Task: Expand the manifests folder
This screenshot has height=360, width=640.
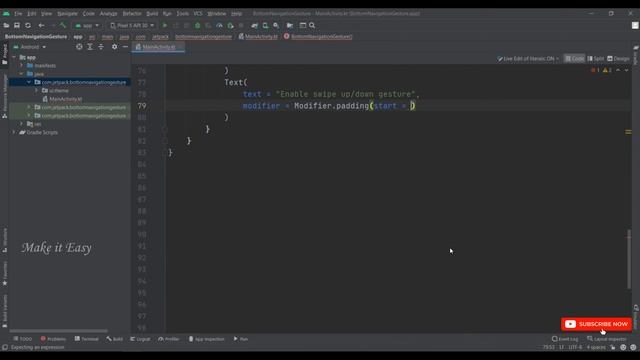Action: click(x=22, y=65)
